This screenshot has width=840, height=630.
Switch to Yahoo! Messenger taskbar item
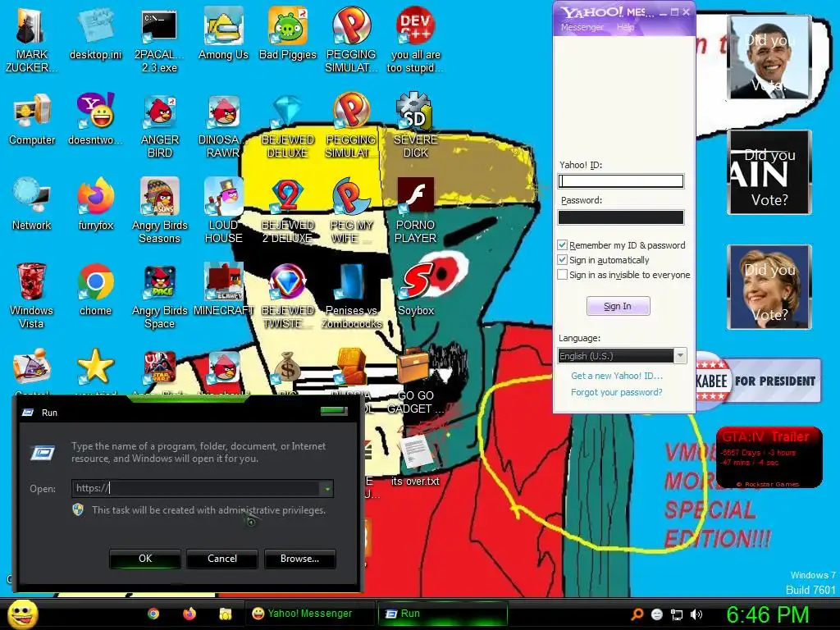point(309,614)
